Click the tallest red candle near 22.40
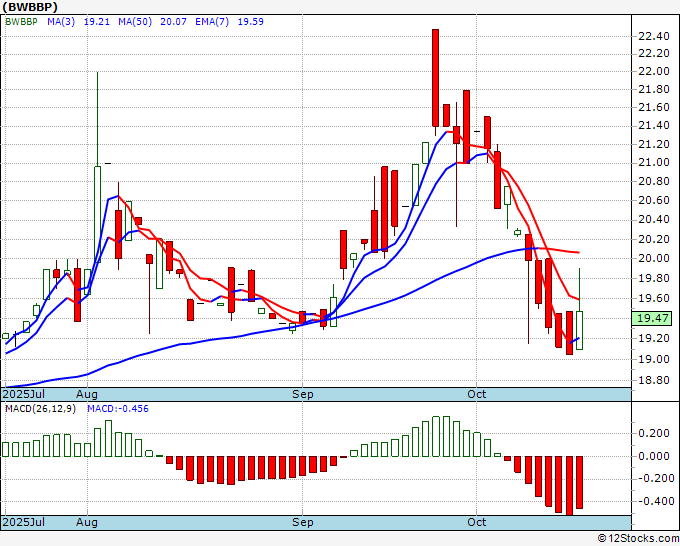The height and width of the screenshot is (546, 680). [x=435, y=78]
